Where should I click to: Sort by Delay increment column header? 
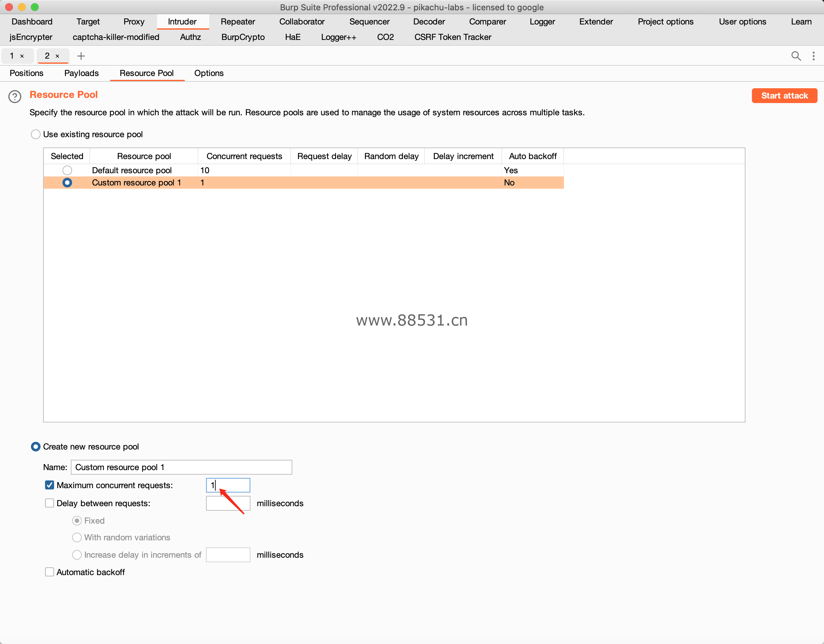pos(463,156)
